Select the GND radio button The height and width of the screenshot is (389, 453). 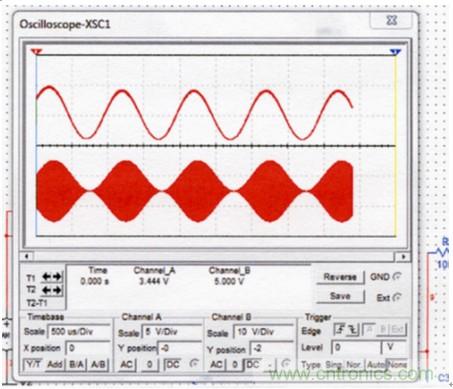click(x=397, y=276)
